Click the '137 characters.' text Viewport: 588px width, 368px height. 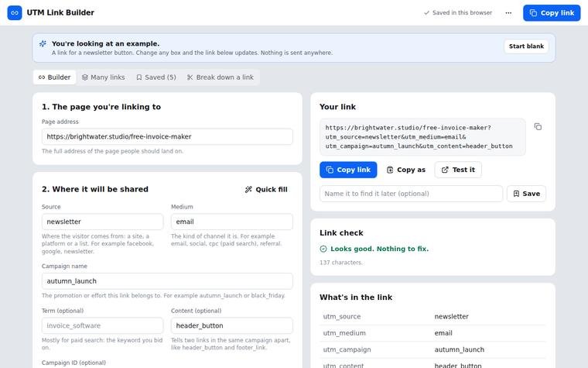click(341, 263)
